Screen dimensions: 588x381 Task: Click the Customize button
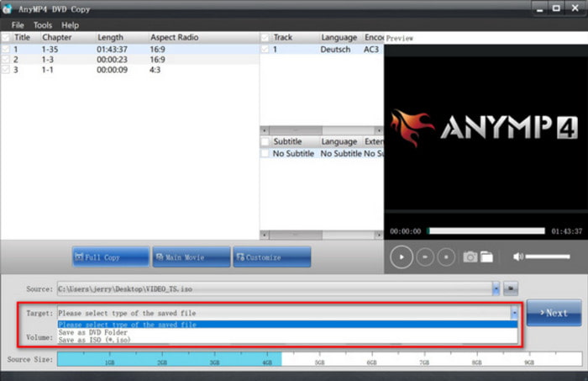coord(272,257)
